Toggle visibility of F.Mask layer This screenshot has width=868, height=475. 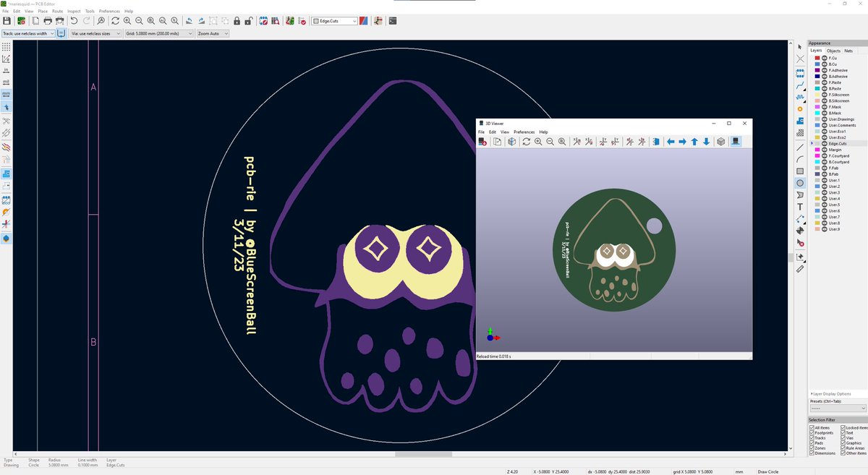825,107
